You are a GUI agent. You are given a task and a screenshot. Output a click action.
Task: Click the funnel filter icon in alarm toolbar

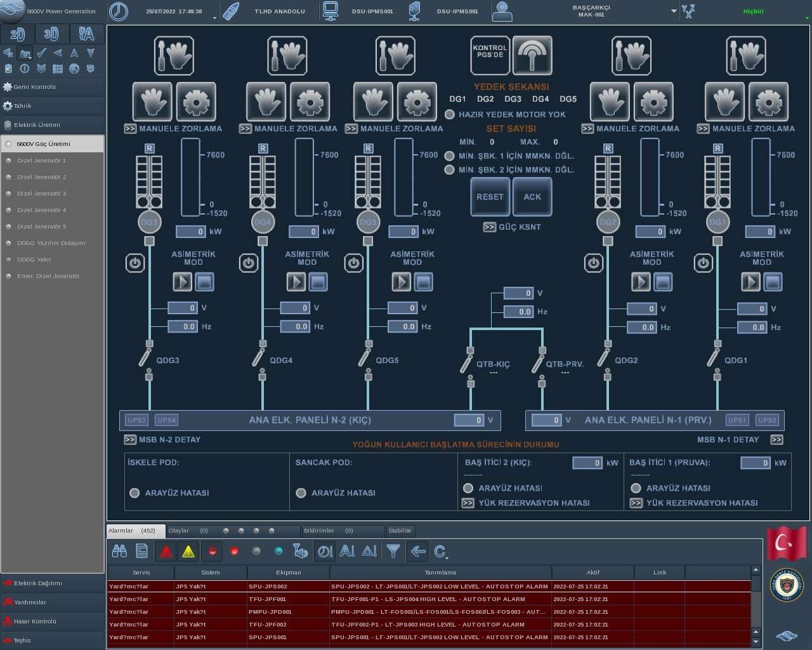(x=393, y=551)
